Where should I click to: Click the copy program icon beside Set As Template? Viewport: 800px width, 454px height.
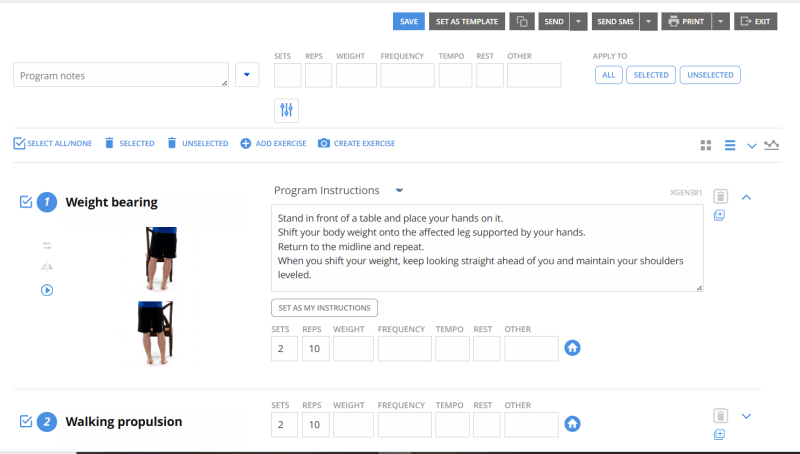521,21
